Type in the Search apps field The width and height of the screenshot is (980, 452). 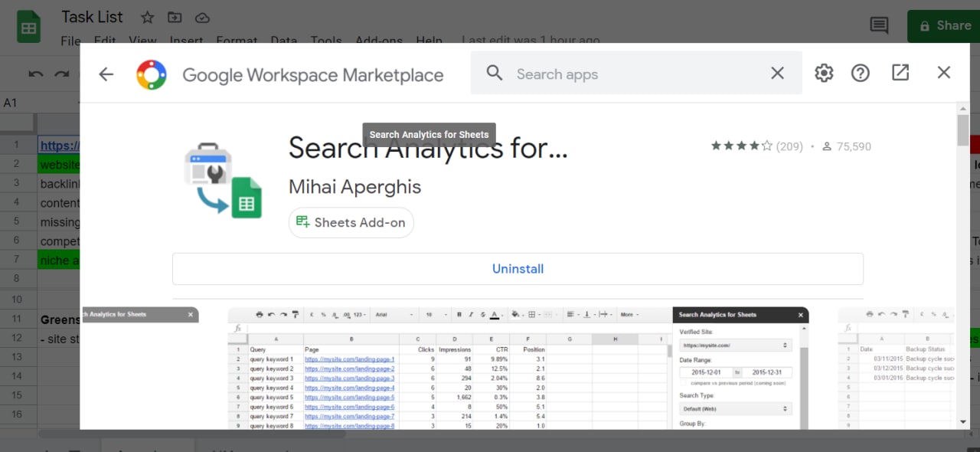pyautogui.click(x=635, y=74)
